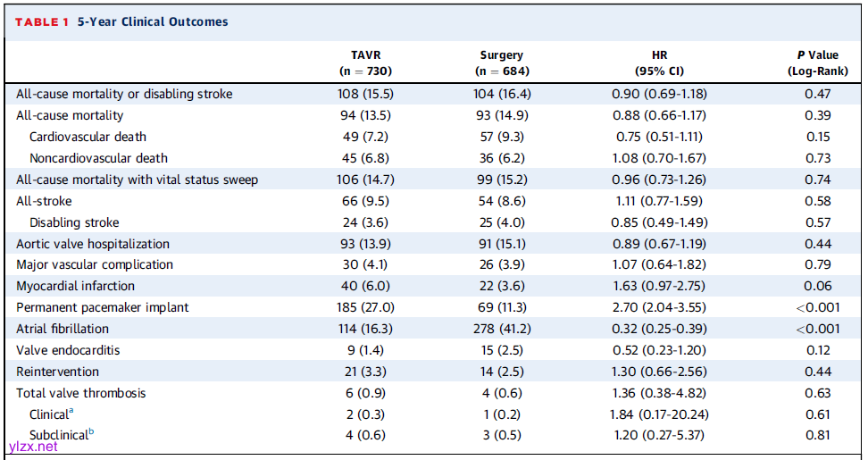868x460 pixels.
Task: Click the "Aortic valve hospitalization" row label
Action: [x=93, y=244]
